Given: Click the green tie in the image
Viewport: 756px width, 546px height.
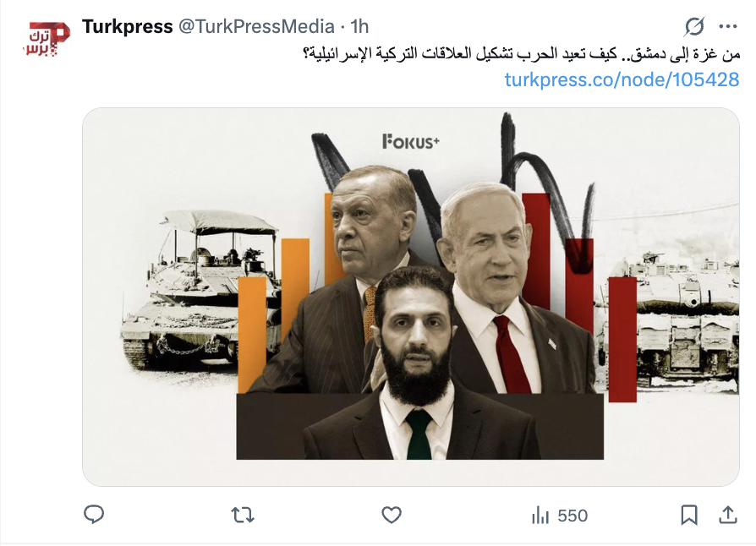Looking at the screenshot, I should coord(419,435).
